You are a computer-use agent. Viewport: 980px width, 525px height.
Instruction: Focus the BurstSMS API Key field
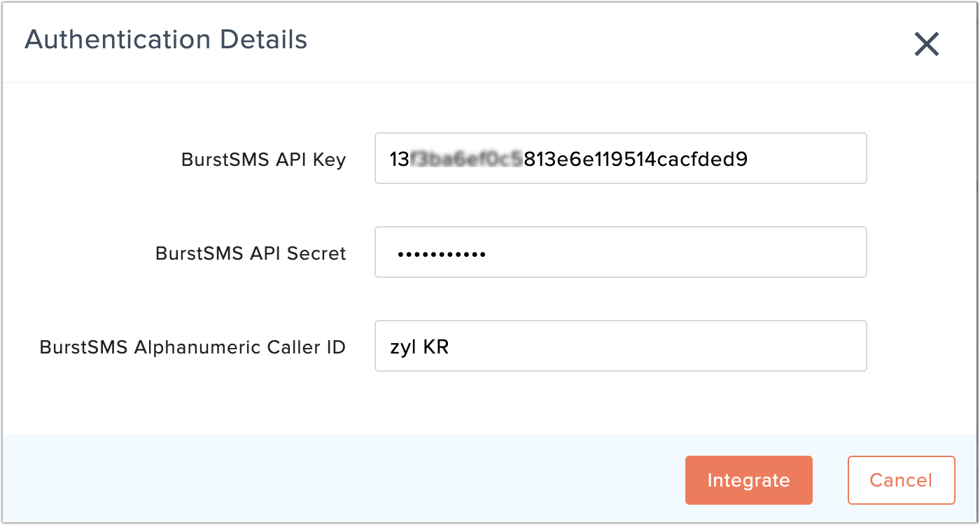[621, 159]
